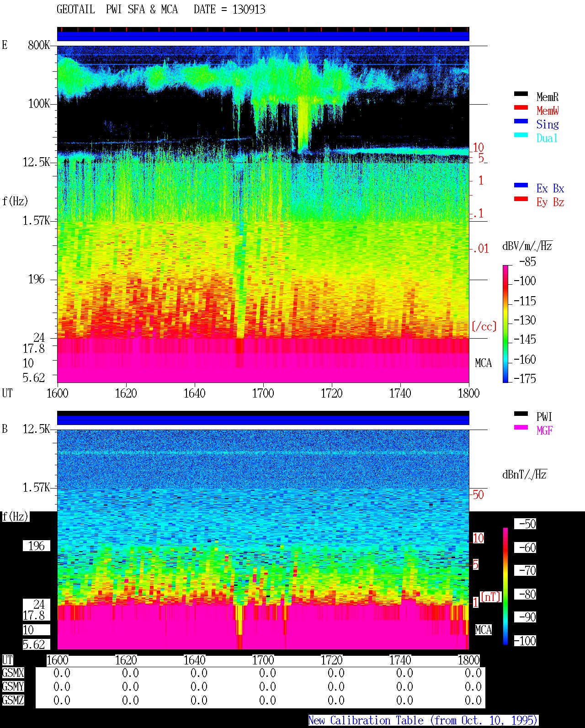Click the red [/cc] density unit label

[x=484, y=326]
